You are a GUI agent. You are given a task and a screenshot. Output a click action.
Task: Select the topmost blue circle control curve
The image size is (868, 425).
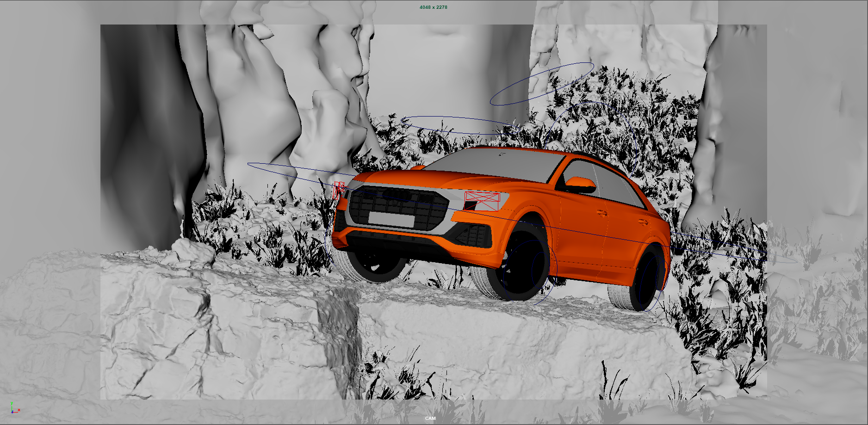541,84
